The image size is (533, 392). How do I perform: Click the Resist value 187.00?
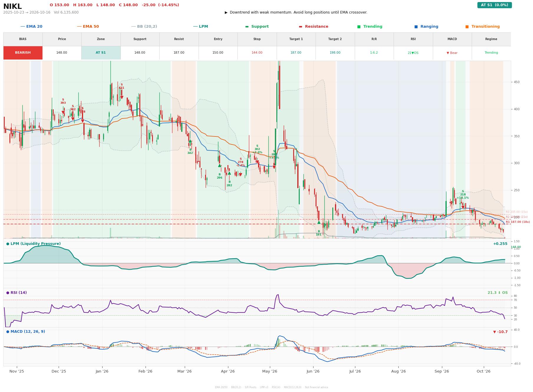pos(179,53)
